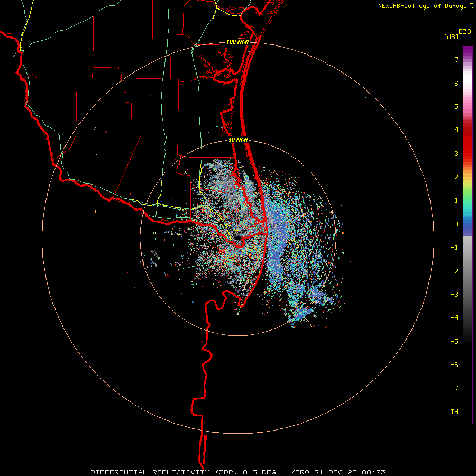Click the 31 DEC 25 00:23 timestamp

pos(349,472)
